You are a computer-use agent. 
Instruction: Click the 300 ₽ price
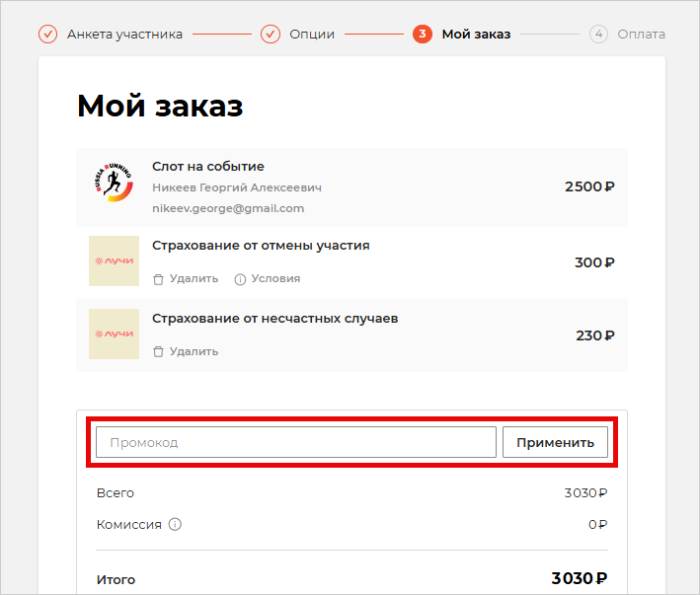594,262
